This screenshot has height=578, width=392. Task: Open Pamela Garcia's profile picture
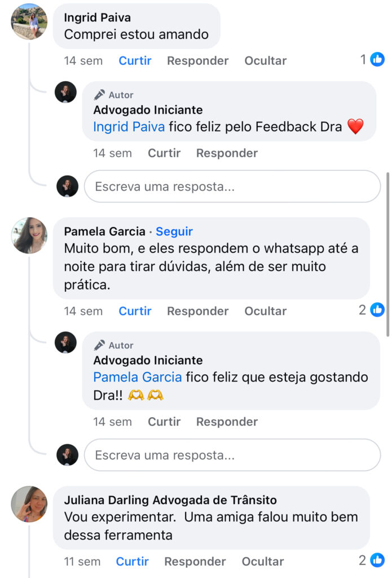click(29, 235)
